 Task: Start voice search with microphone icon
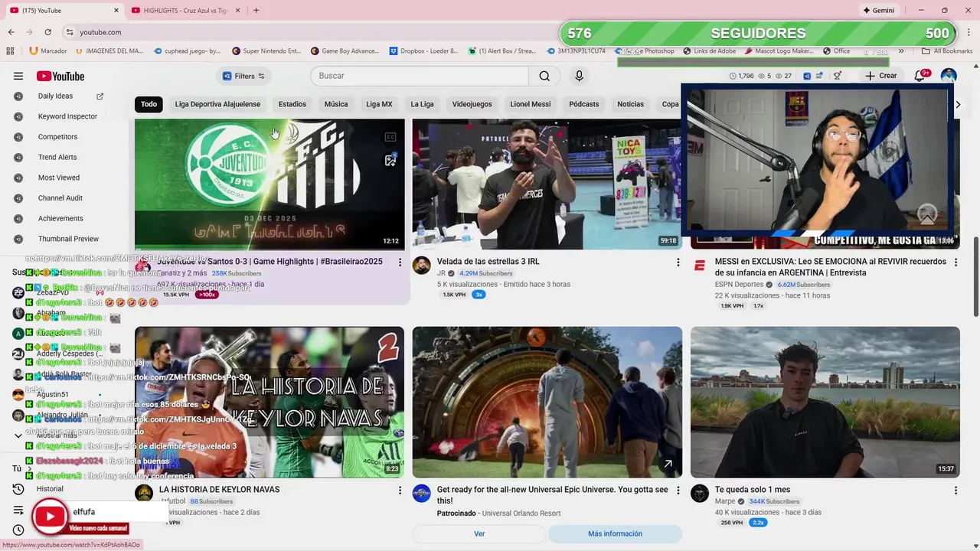(579, 76)
